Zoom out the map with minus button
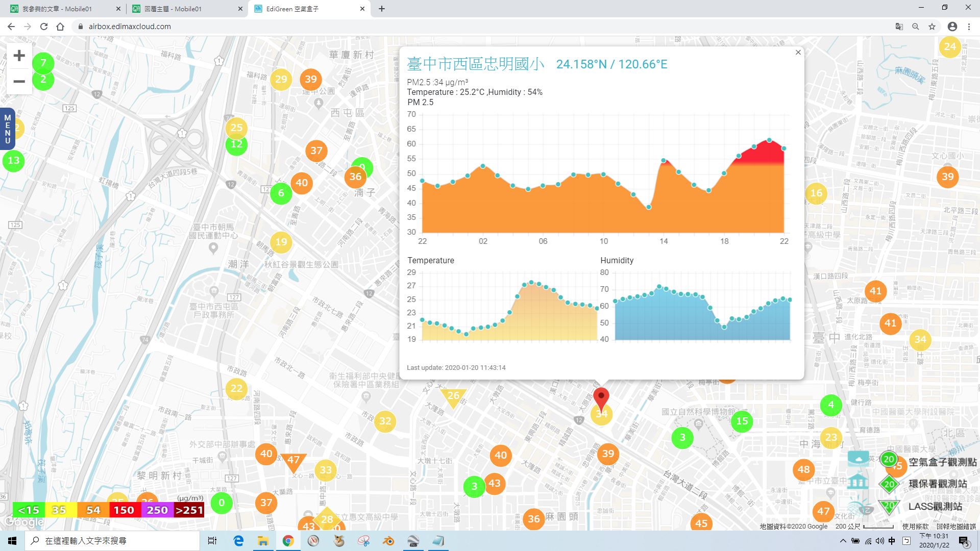The width and height of the screenshot is (980, 551). click(x=19, y=82)
